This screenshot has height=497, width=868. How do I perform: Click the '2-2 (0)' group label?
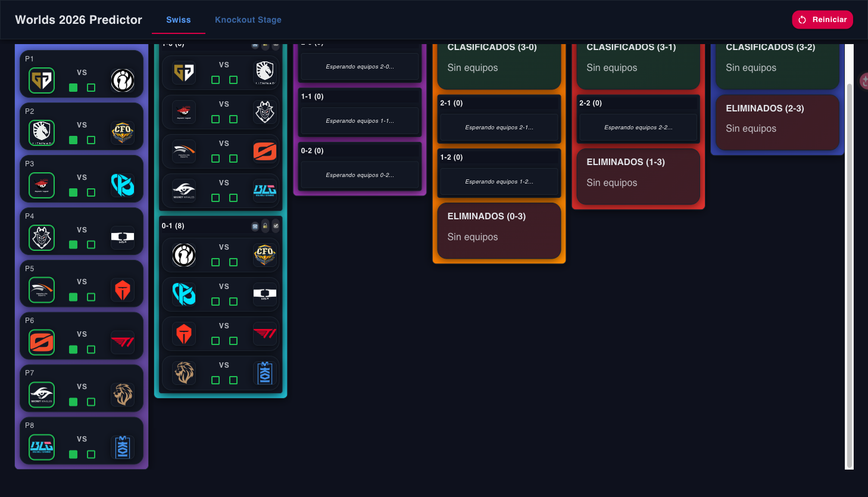[x=591, y=103]
